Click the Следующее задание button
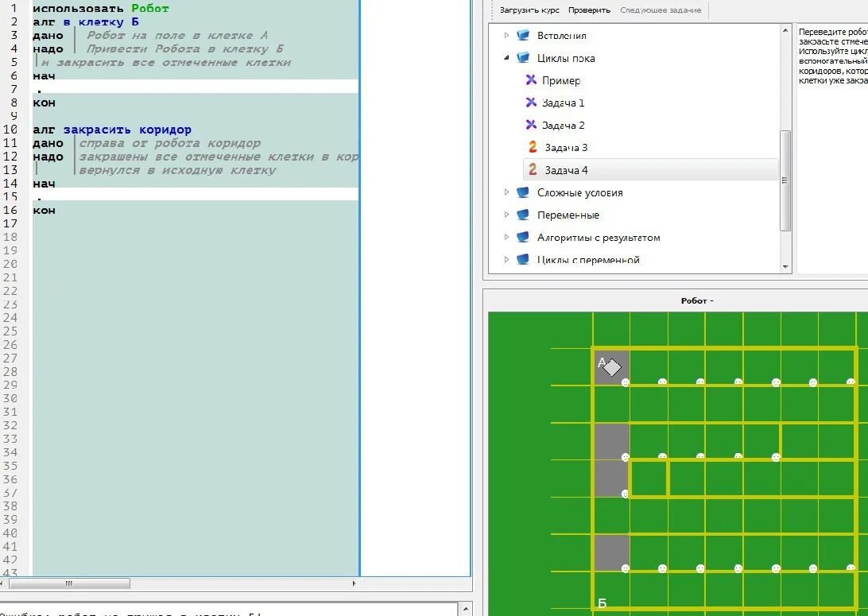The height and width of the screenshot is (616, 868). [661, 10]
